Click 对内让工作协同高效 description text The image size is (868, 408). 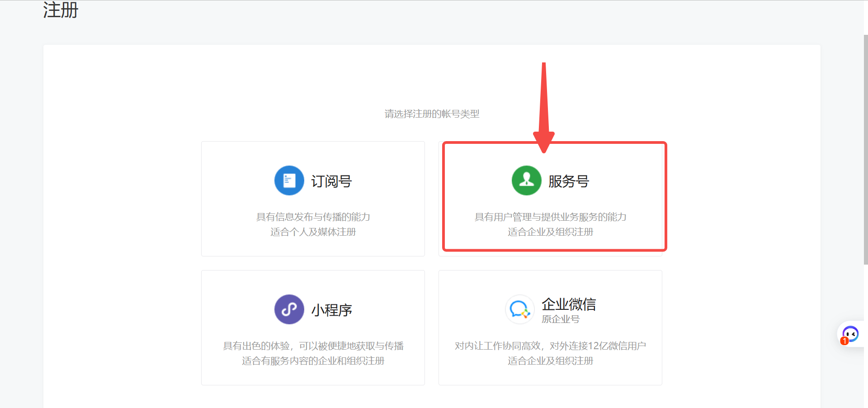pos(550,346)
